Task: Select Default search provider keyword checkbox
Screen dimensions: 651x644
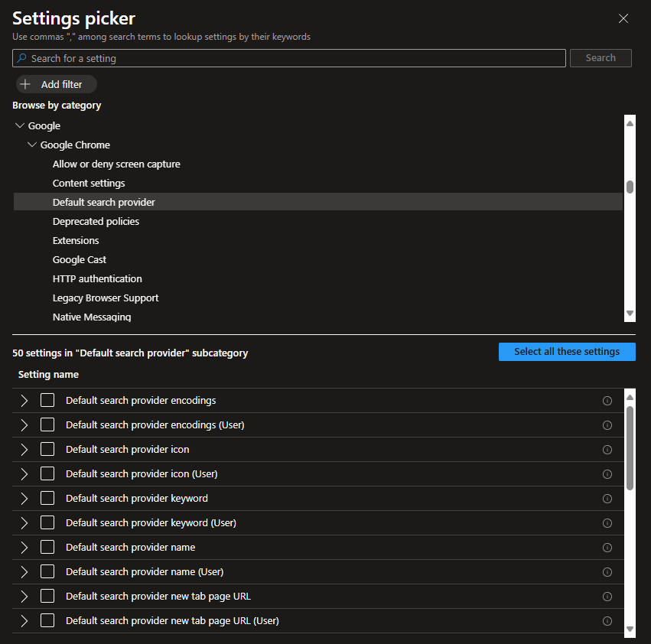Action: (x=47, y=498)
